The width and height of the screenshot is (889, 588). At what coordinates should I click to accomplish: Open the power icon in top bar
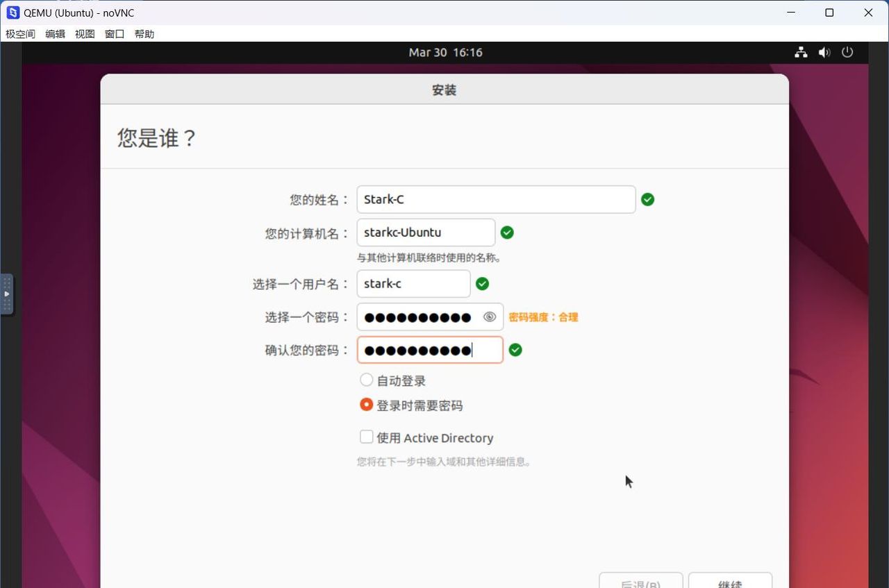(x=847, y=52)
